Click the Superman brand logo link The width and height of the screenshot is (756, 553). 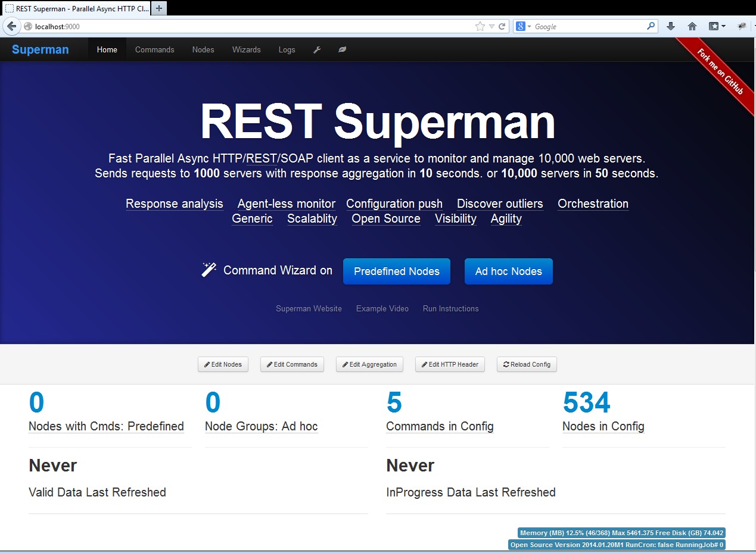41,49
